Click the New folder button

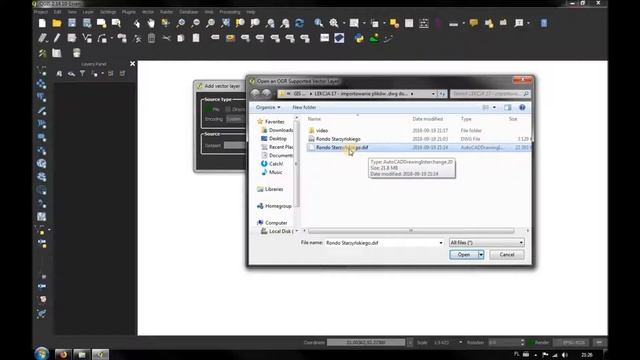pos(304,107)
